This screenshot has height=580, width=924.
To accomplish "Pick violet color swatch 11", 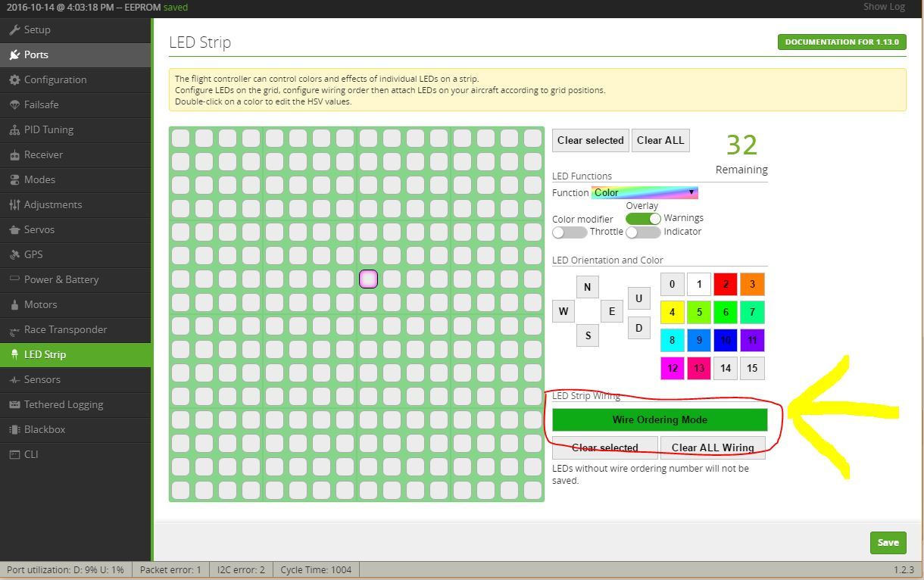I will point(752,340).
